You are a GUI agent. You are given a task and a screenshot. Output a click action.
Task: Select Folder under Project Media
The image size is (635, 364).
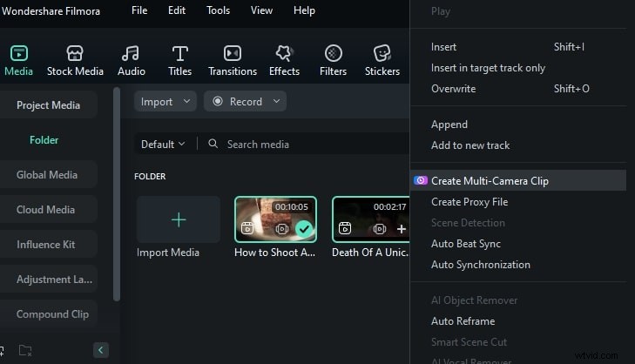click(44, 140)
